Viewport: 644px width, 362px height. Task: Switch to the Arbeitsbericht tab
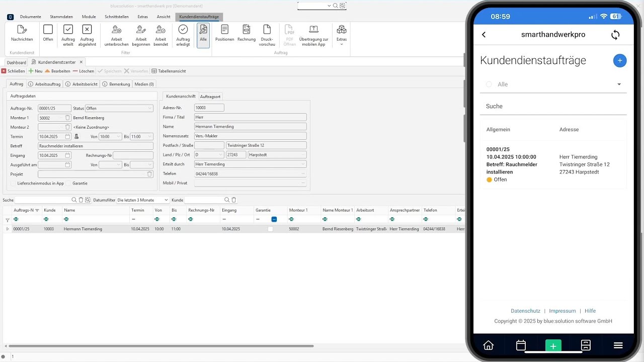tap(81, 84)
